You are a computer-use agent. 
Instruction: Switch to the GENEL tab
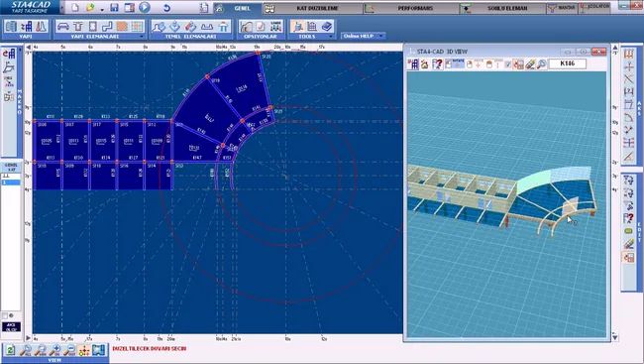(238, 8)
